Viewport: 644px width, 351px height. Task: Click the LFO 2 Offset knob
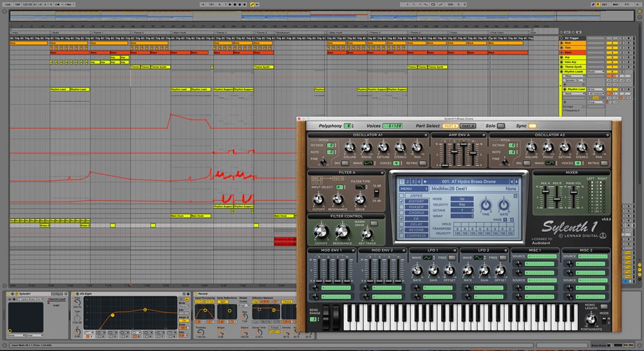501,270
